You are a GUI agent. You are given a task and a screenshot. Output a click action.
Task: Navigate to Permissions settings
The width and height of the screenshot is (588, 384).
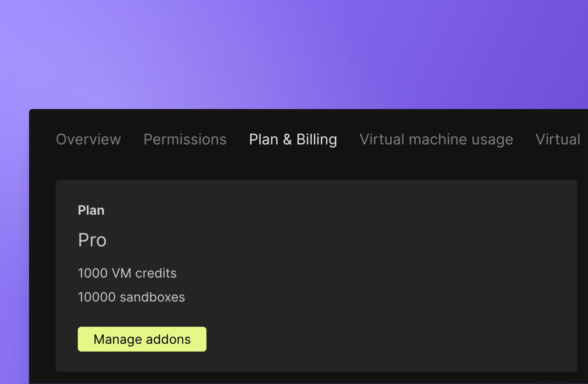[184, 139]
